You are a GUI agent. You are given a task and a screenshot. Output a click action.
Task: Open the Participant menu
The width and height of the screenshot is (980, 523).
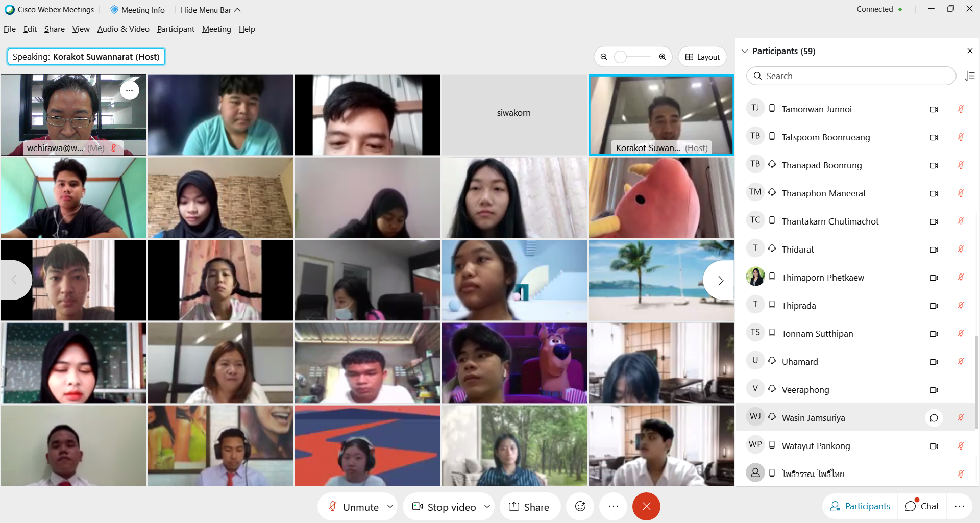coord(176,29)
